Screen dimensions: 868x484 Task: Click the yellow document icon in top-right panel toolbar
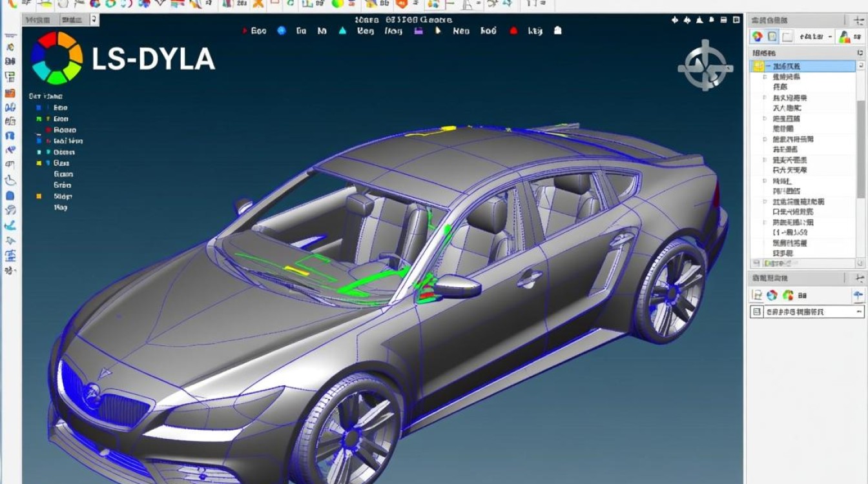tap(772, 37)
